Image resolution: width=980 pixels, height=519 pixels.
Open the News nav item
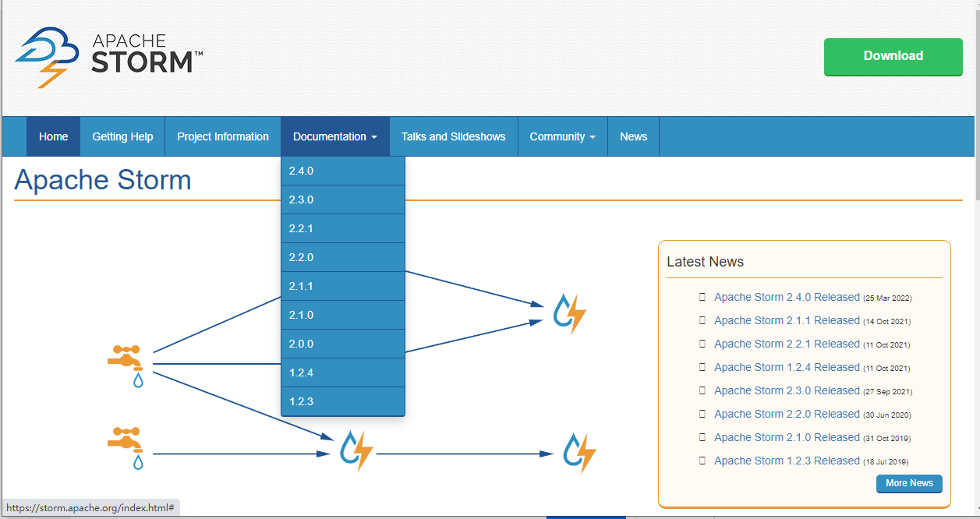(634, 136)
